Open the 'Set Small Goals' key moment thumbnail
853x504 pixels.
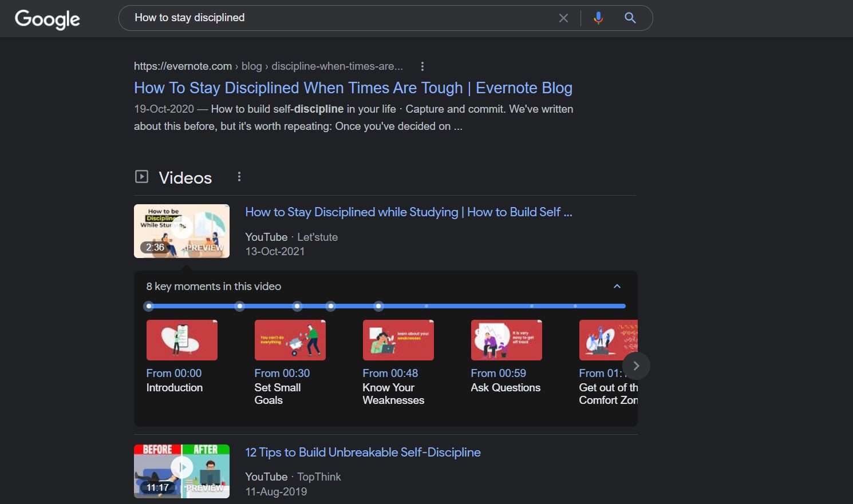point(290,340)
